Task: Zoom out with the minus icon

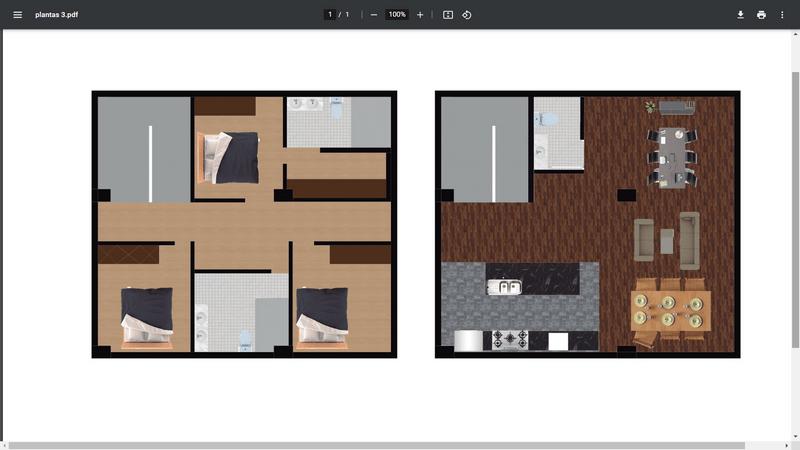Action: 374,15
